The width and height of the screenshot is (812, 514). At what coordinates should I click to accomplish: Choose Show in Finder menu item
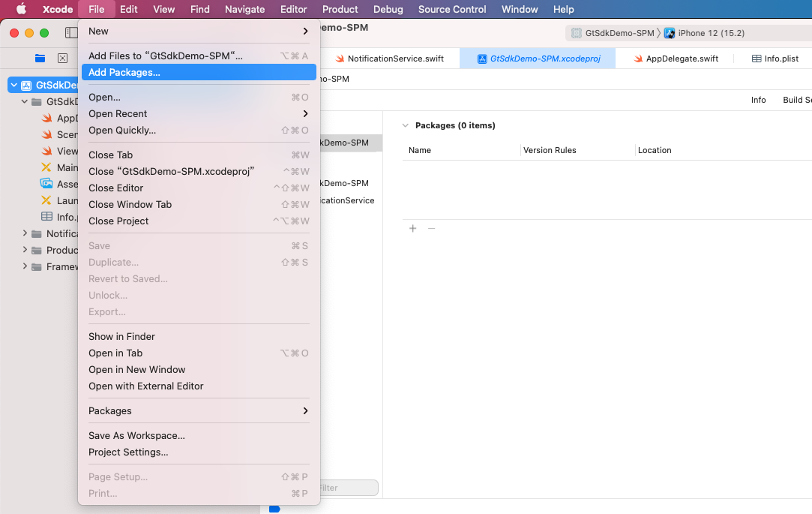point(199,337)
